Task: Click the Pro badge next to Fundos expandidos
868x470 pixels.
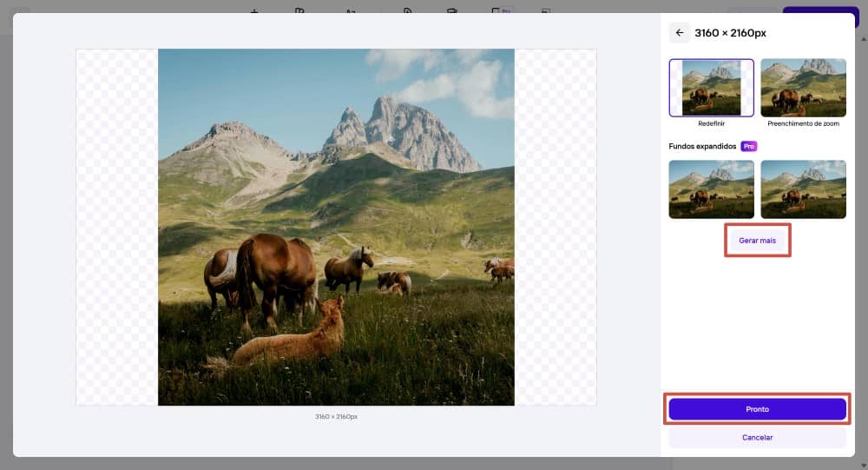Action: 749,146
